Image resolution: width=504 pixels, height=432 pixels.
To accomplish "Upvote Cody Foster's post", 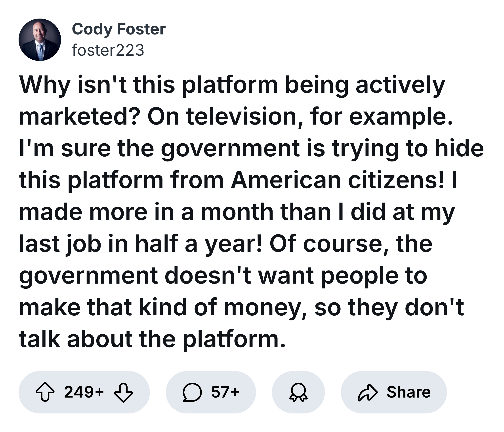I will pyautogui.click(x=45, y=392).
